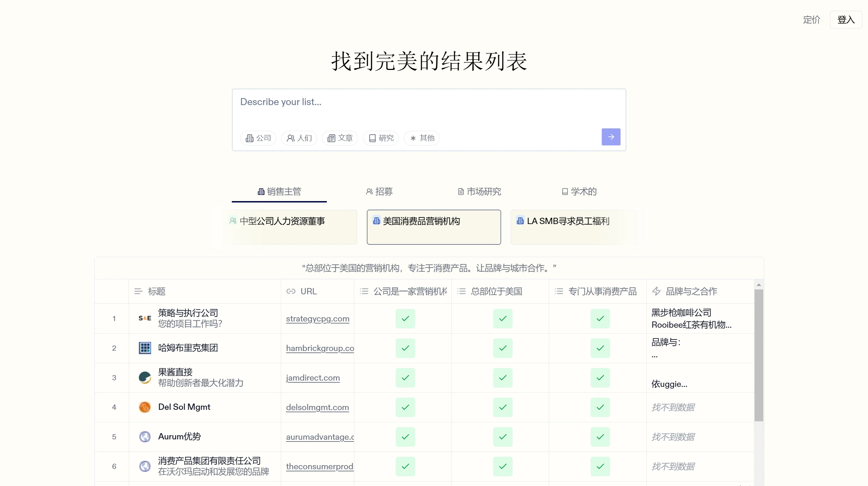Click the 总部位于美国 checkmark for 哈姆布里克集团

point(502,348)
